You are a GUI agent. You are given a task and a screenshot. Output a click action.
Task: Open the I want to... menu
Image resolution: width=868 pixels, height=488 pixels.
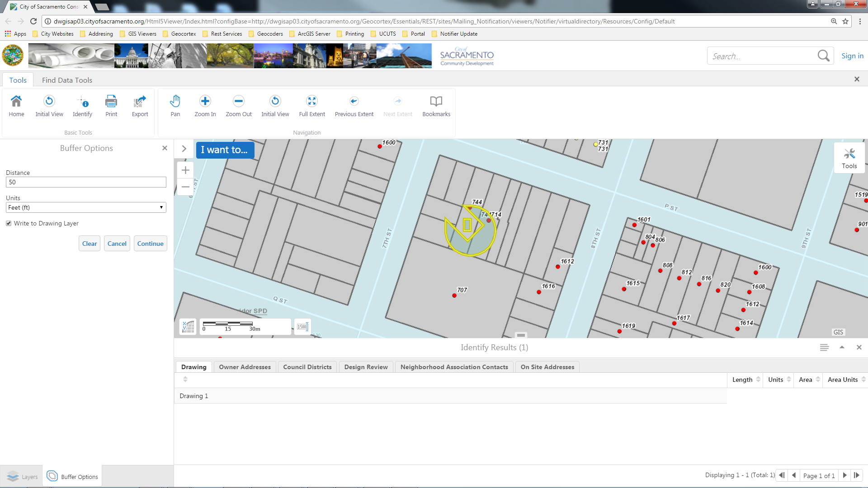tap(225, 150)
